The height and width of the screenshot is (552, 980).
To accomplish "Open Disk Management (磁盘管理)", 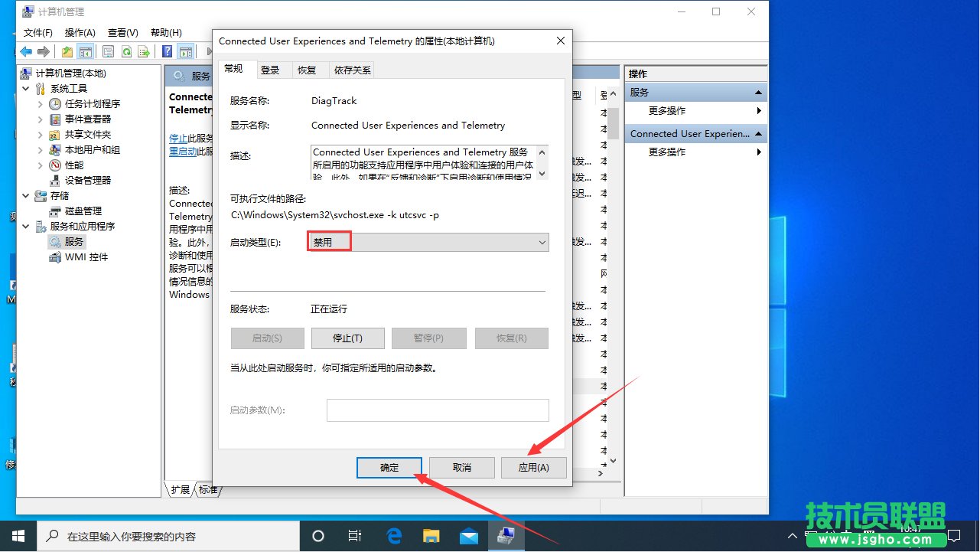I will (x=83, y=211).
